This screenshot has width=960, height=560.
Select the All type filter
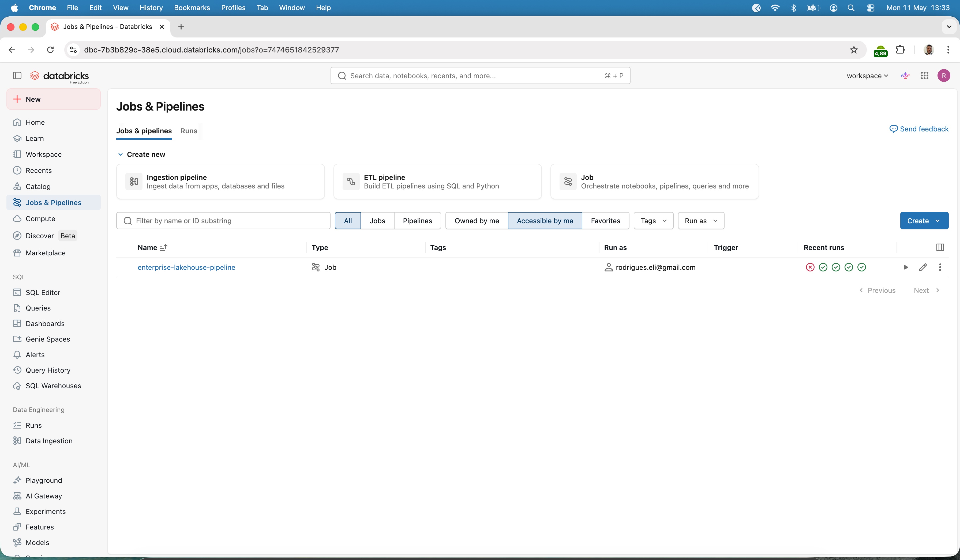348,221
